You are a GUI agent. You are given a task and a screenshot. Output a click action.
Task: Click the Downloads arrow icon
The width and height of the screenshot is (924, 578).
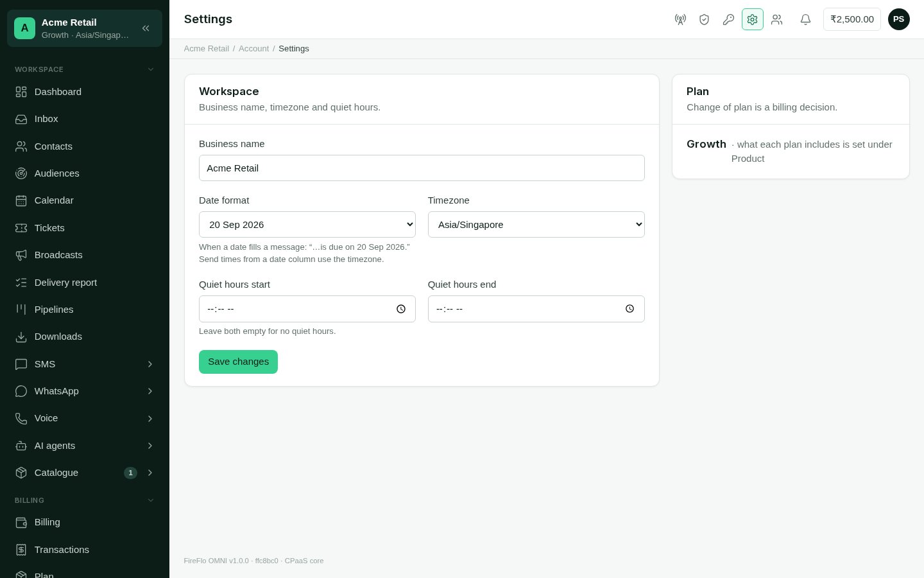point(21,337)
